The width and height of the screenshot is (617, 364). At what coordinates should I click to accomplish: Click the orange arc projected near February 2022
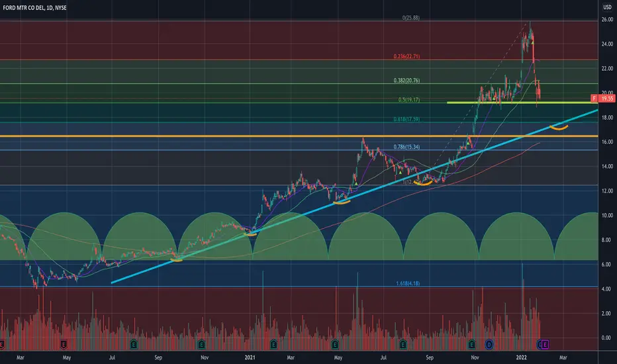coord(559,128)
